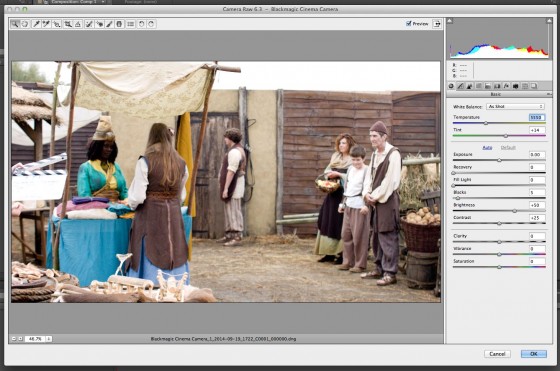Screen dimensions: 560x371
Task: Open the zoom level 46.7% dropdown
Action: click(x=49, y=339)
